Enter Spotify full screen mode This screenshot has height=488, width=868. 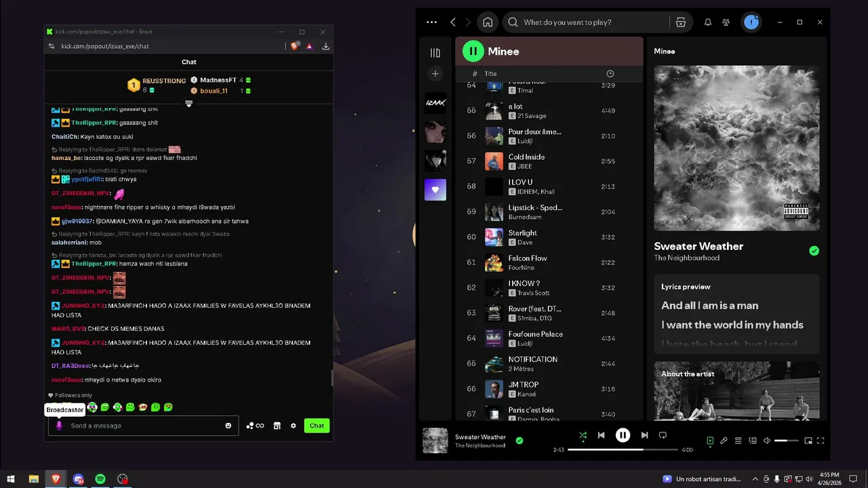pyautogui.click(x=821, y=441)
